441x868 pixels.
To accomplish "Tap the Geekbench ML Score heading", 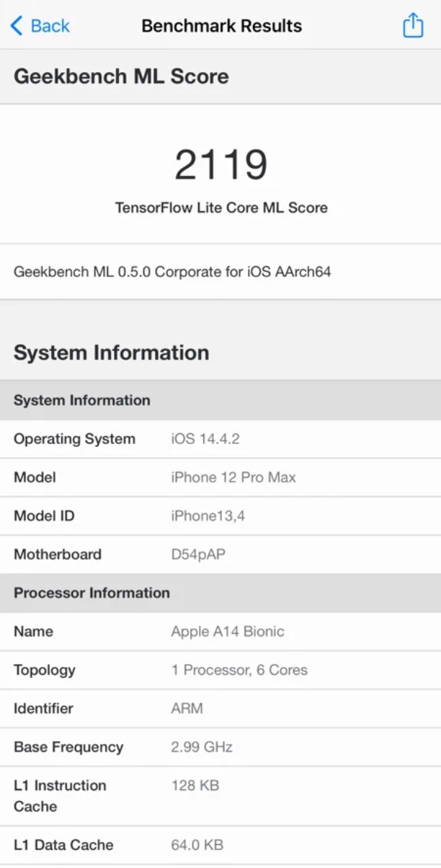I will 121,76.
